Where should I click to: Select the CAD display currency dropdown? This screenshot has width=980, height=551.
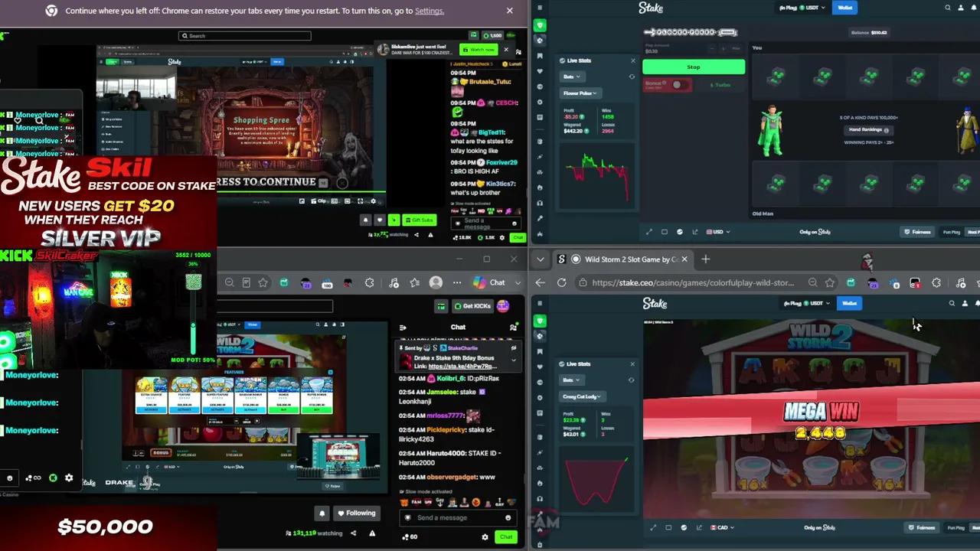(x=722, y=527)
